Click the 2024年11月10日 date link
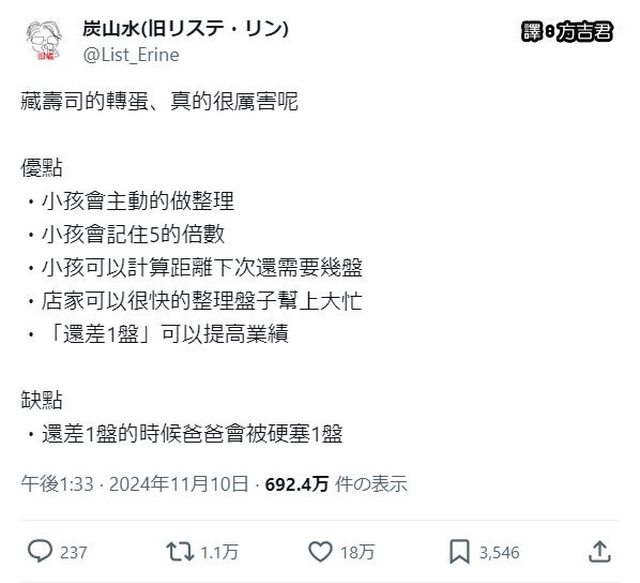The image size is (640, 583). pyautogui.click(x=180, y=484)
